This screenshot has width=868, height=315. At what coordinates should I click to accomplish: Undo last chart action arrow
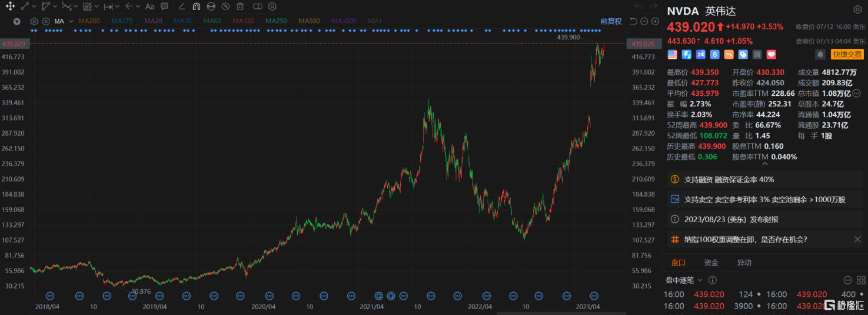click(638, 6)
